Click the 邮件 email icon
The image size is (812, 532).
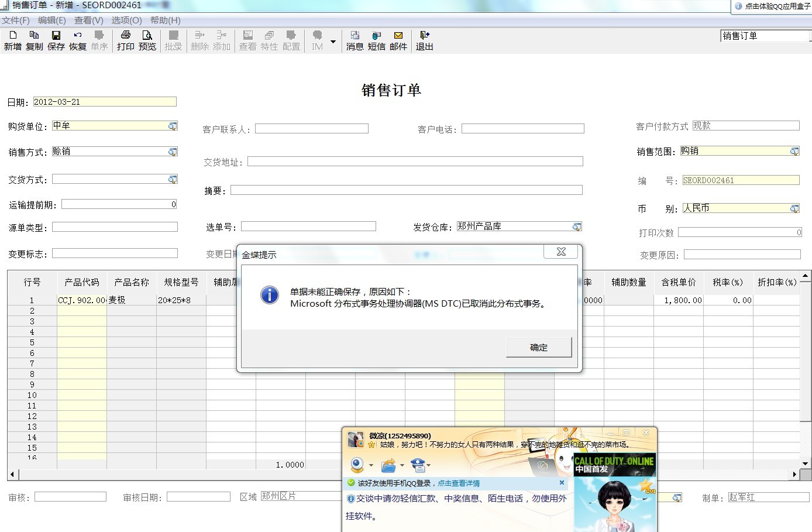[398, 41]
